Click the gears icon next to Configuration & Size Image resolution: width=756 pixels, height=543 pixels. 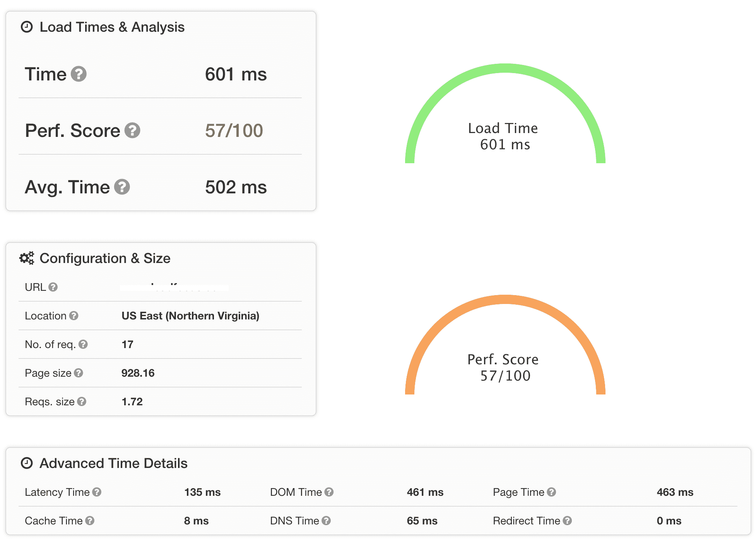26,258
